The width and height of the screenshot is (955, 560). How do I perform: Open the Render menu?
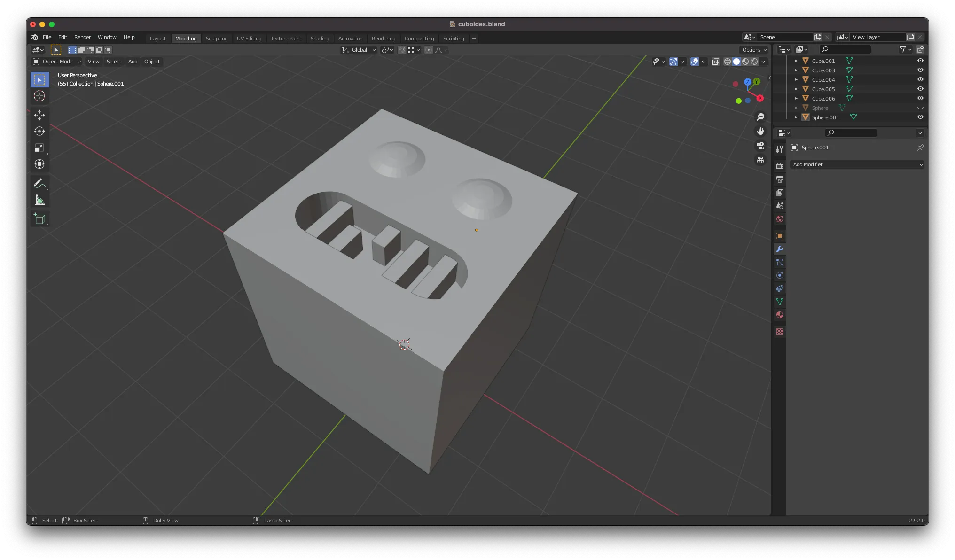[83, 37]
